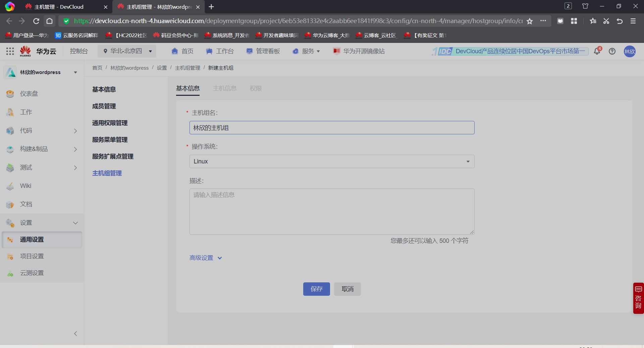Image resolution: width=644 pixels, height=348 pixels.
Task: Click the 保存 button
Action: coord(317,289)
